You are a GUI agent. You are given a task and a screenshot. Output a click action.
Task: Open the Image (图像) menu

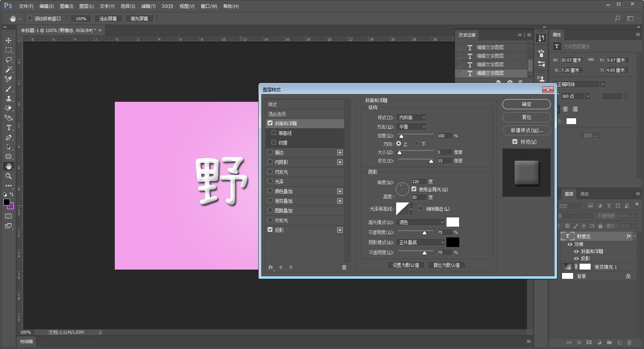[x=67, y=6]
